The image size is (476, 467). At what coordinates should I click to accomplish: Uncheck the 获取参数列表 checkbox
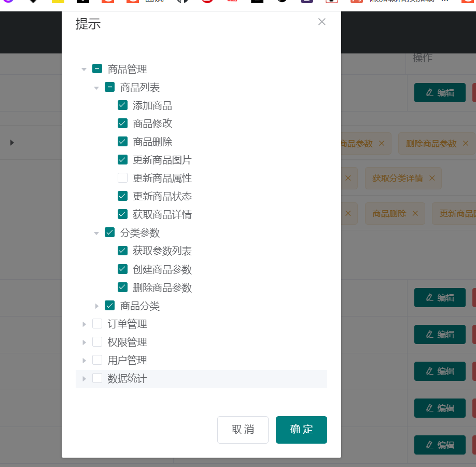coord(123,251)
